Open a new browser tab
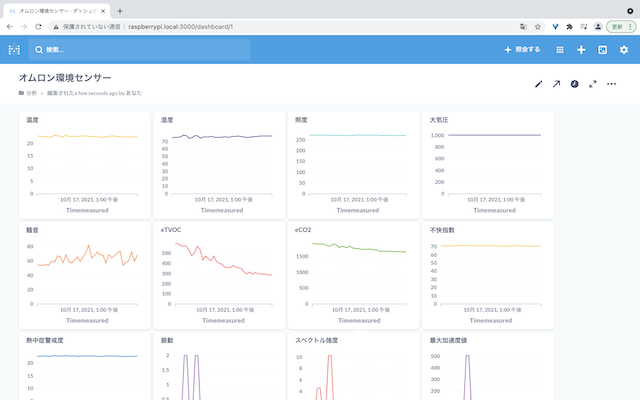 pos(120,11)
